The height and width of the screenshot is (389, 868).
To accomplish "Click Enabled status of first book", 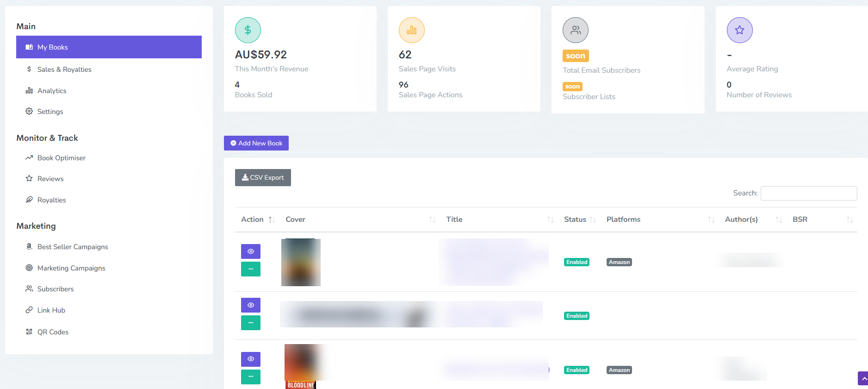I will coord(577,262).
